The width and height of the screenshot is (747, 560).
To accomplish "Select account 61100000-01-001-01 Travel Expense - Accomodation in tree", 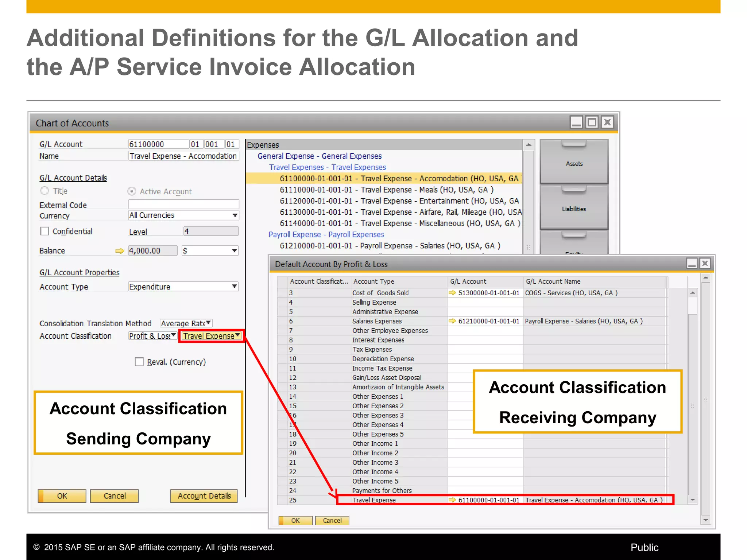I will (384, 178).
